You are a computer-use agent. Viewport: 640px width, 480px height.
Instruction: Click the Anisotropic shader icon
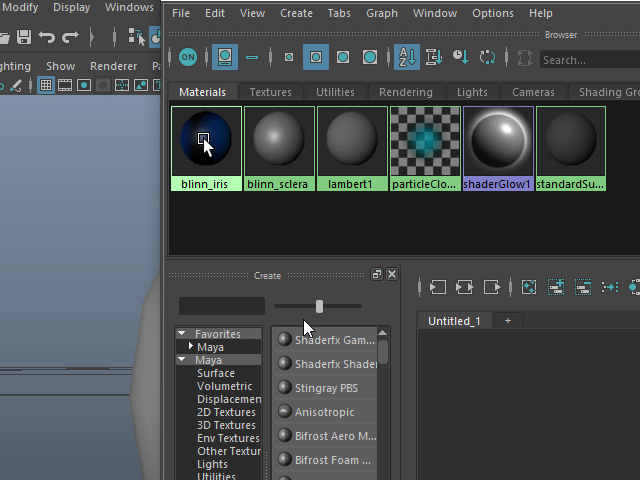285,412
